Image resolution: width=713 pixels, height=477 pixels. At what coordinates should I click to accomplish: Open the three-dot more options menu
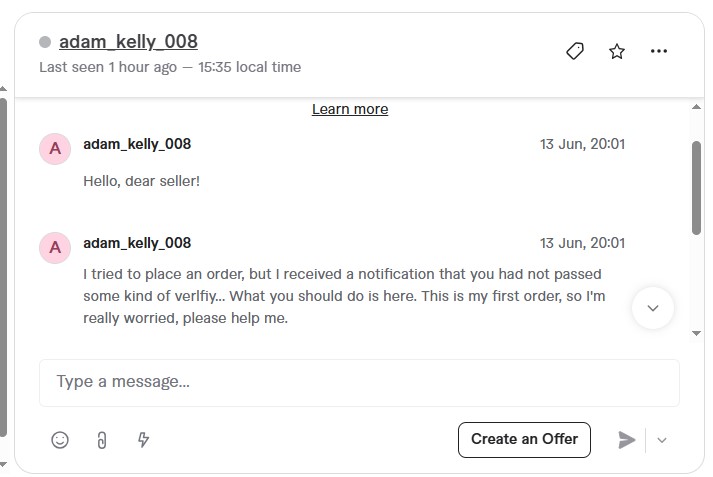coord(658,51)
